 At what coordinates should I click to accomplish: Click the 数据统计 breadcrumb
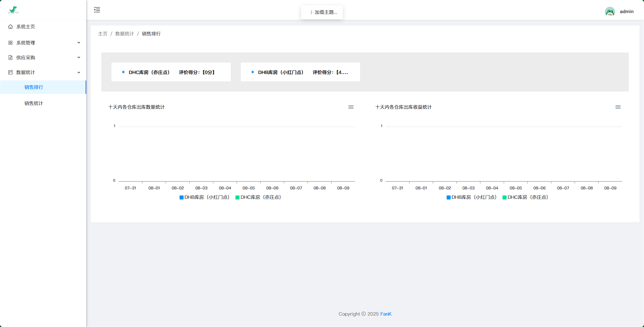point(125,34)
